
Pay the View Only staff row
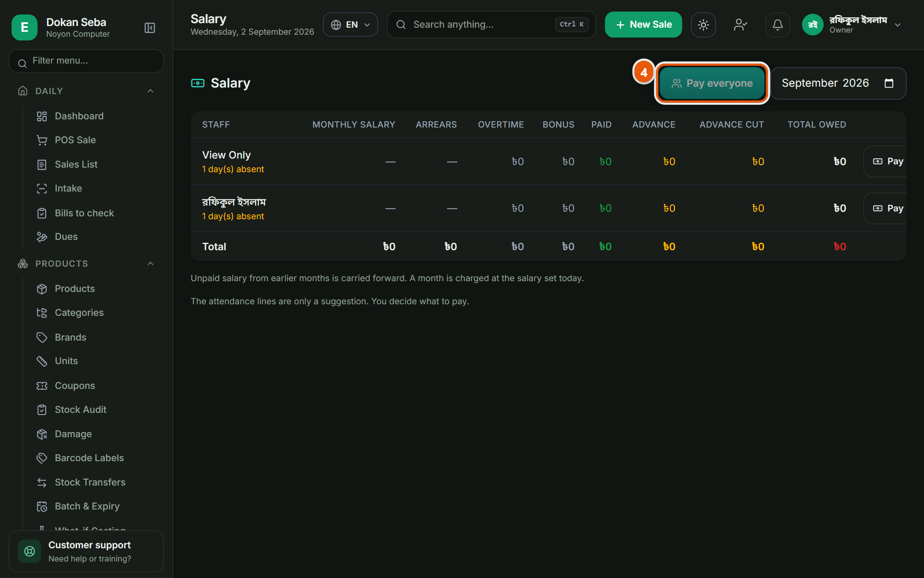tap(887, 161)
